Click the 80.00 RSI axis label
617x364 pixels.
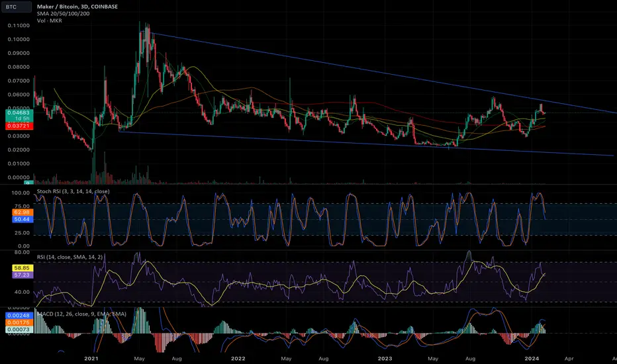[x=22, y=252]
